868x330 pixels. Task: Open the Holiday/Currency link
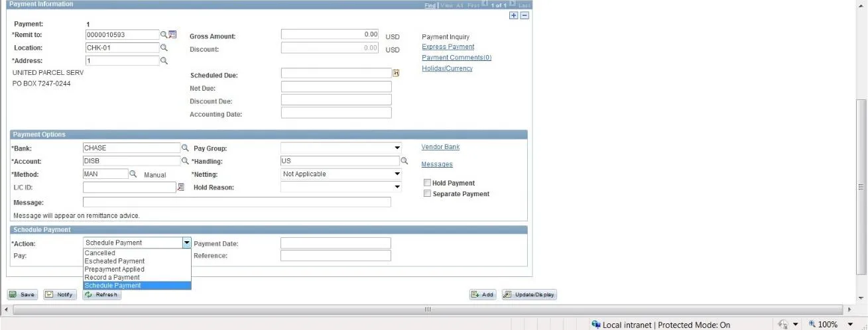coord(448,68)
